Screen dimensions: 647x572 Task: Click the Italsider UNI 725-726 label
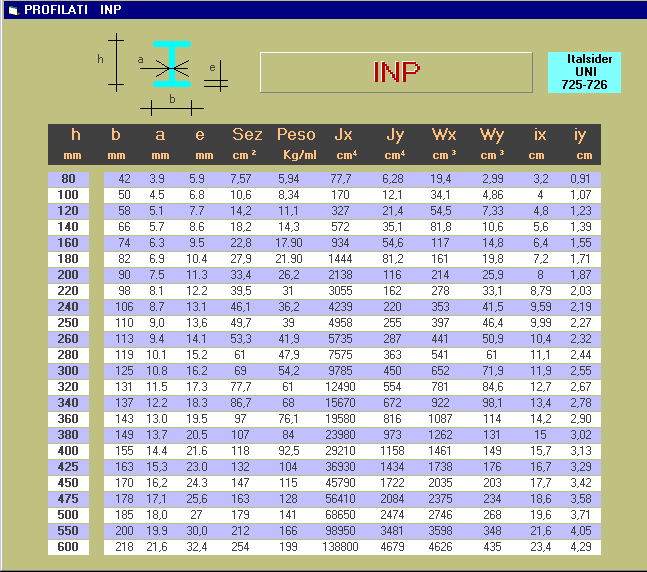584,73
